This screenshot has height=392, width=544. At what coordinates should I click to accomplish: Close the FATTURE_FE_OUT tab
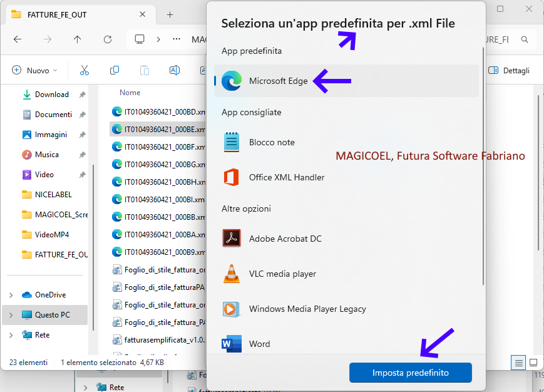pyautogui.click(x=143, y=14)
